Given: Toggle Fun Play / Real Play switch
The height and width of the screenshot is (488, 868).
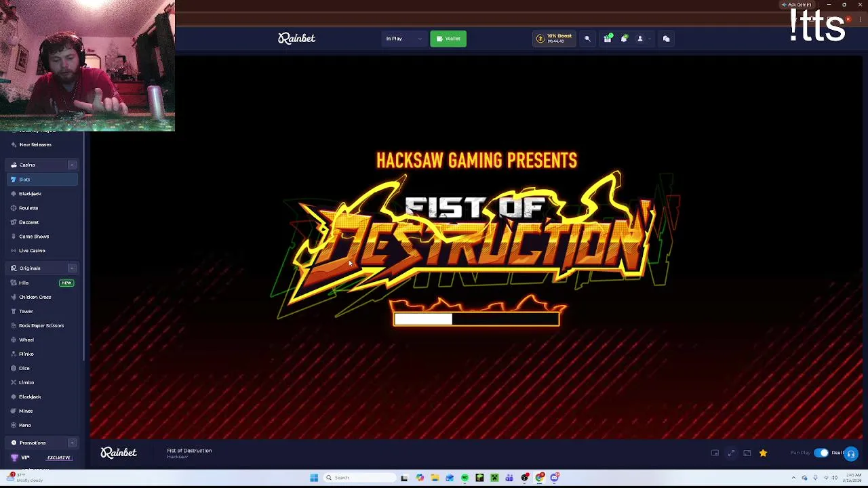Looking at the screenshot, I should click(x=821, y=453).
